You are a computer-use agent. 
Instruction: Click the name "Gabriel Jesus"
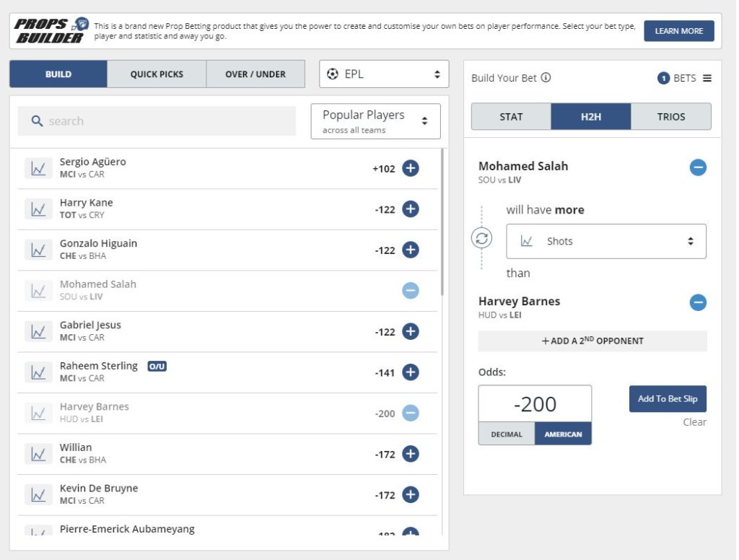pyautogui.click(x=90, y=325)
